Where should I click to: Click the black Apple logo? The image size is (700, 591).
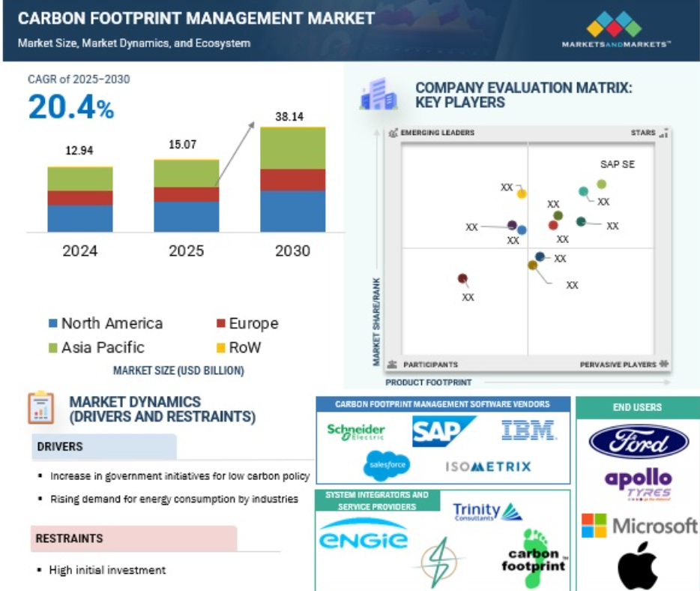coord(637,565)
